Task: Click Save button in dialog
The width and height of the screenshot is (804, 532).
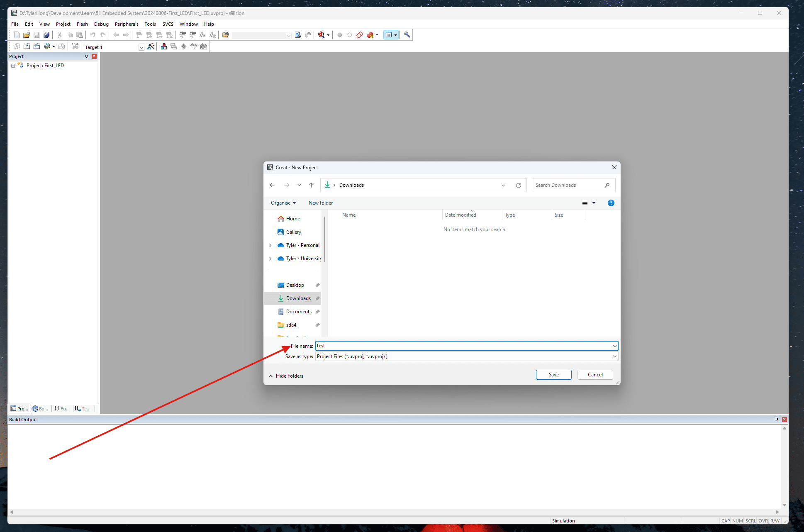Action: pos(553,374)
